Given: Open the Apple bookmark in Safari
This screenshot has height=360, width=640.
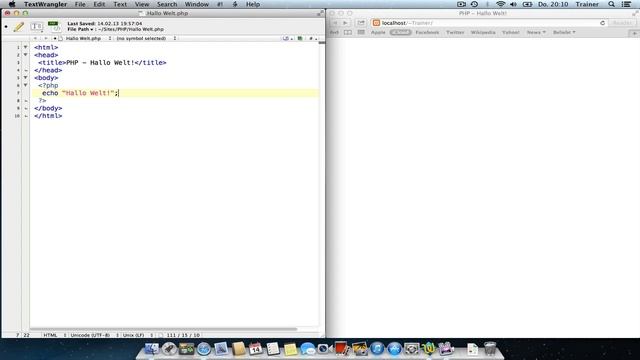Looking at the screenshot, I should 378,32.
